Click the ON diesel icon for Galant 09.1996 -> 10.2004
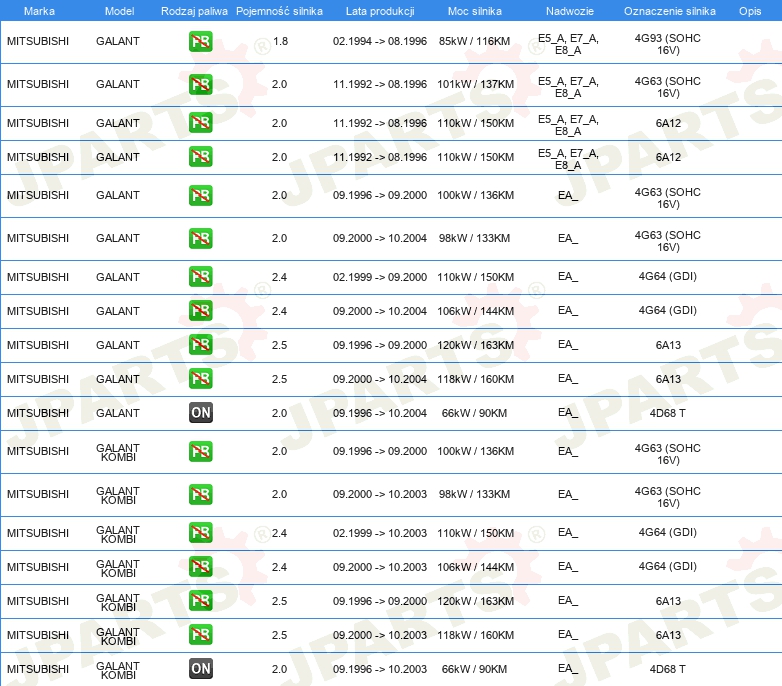 (x=200, y=413)
